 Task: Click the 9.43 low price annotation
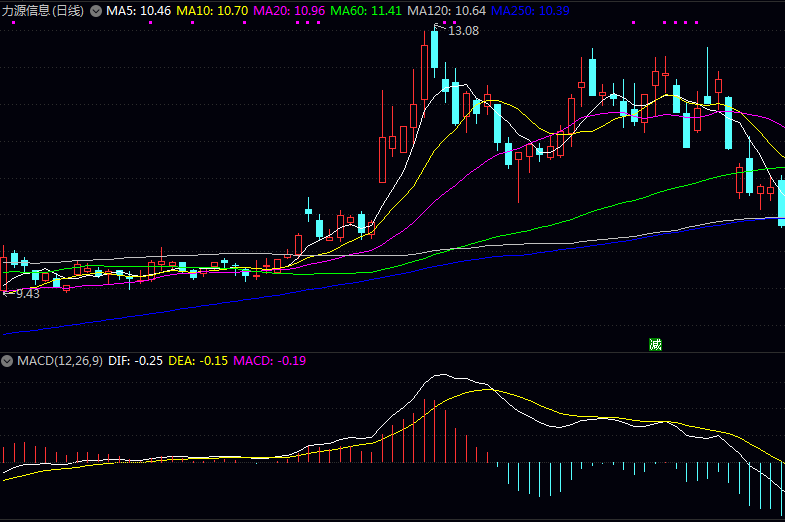click(x=28, y=294)
